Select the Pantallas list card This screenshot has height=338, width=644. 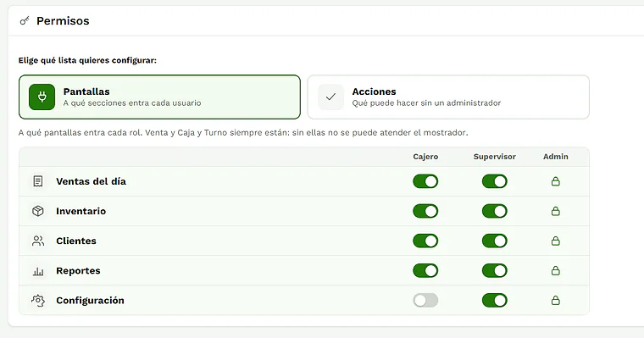(159, 97)
